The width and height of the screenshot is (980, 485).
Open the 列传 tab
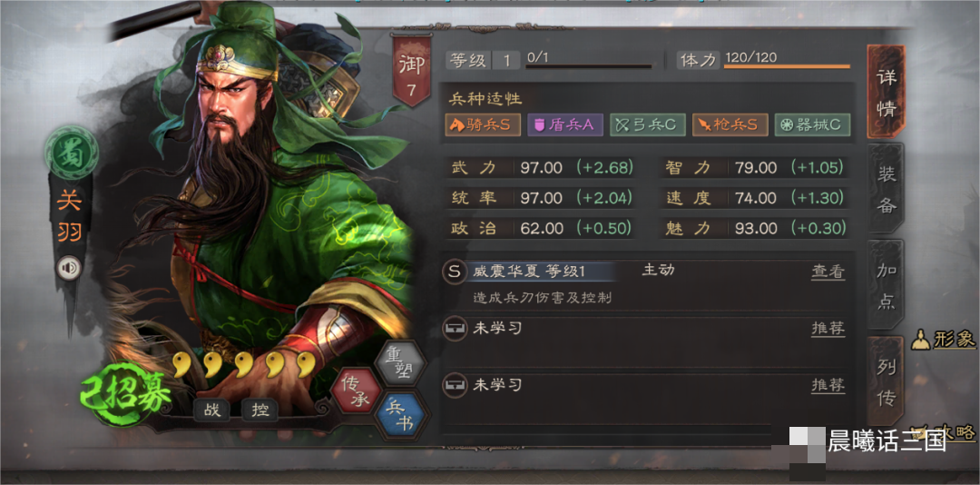[x=886, y=381]
